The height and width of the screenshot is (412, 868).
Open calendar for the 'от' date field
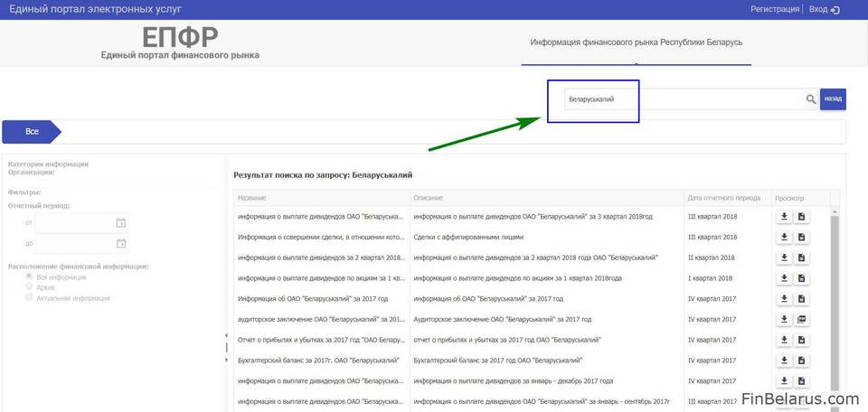point(120,223)
